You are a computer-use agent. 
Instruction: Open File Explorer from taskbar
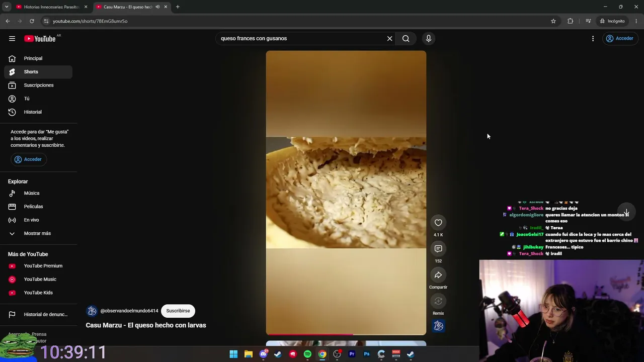click(248, 354)
